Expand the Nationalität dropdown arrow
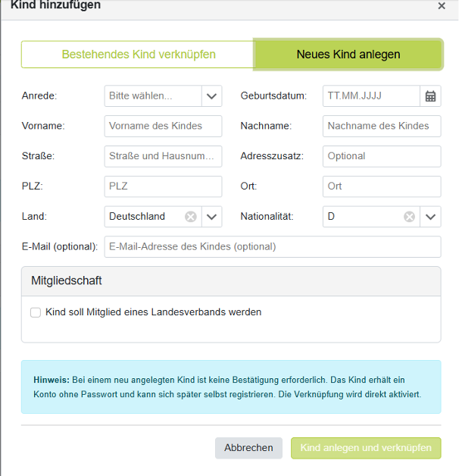This screenshot has width=459, height=476. tap(430, 217)
